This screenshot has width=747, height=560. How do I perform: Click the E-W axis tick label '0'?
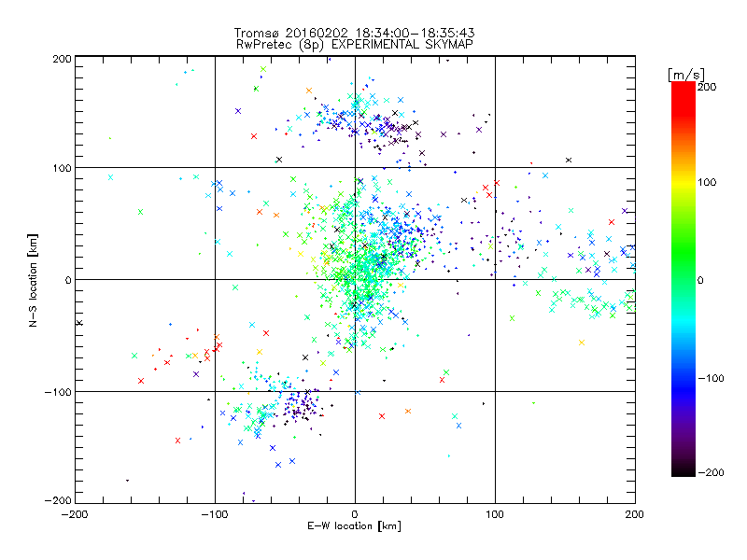(x=355, y=514)
